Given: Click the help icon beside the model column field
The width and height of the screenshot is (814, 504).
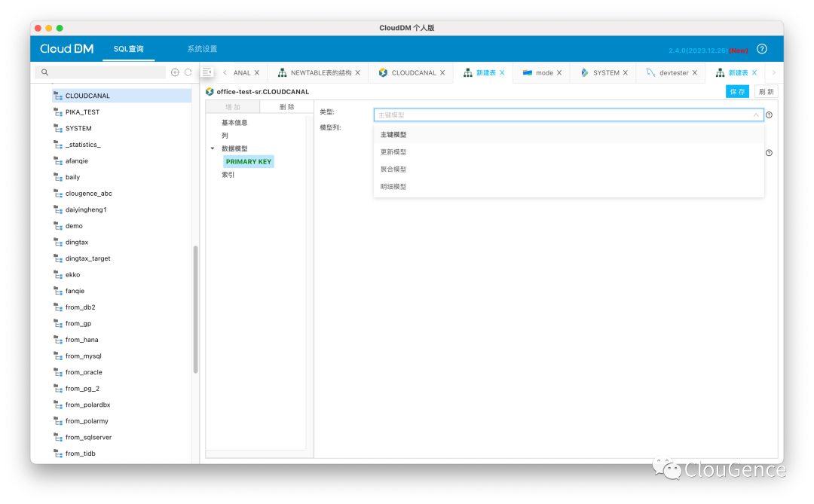Looking at the screenshot, I should point(769,153).
